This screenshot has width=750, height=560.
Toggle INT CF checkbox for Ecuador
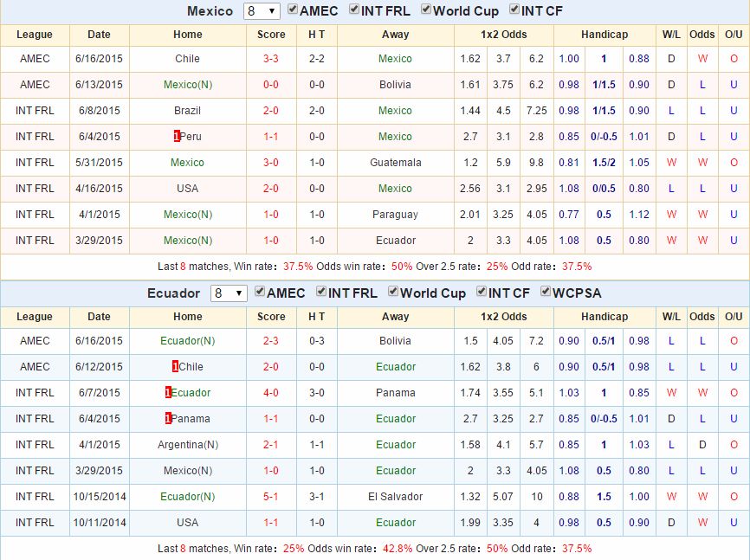point(482,291)
